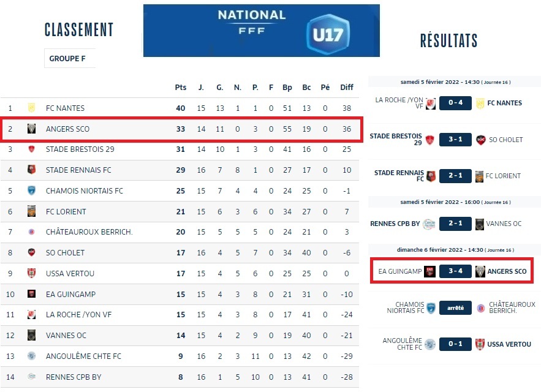This screenshot has height=392, width=541.
Task: Sort the standings by Pts column
Action: click(180, 88)
